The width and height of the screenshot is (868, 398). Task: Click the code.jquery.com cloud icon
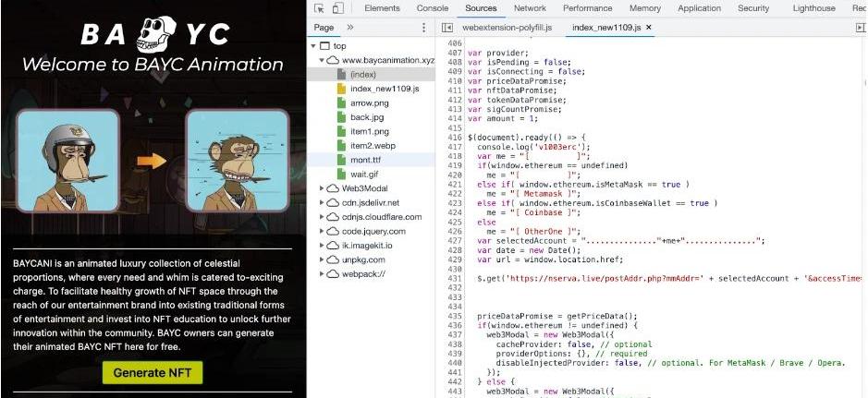tap(333, 231)
